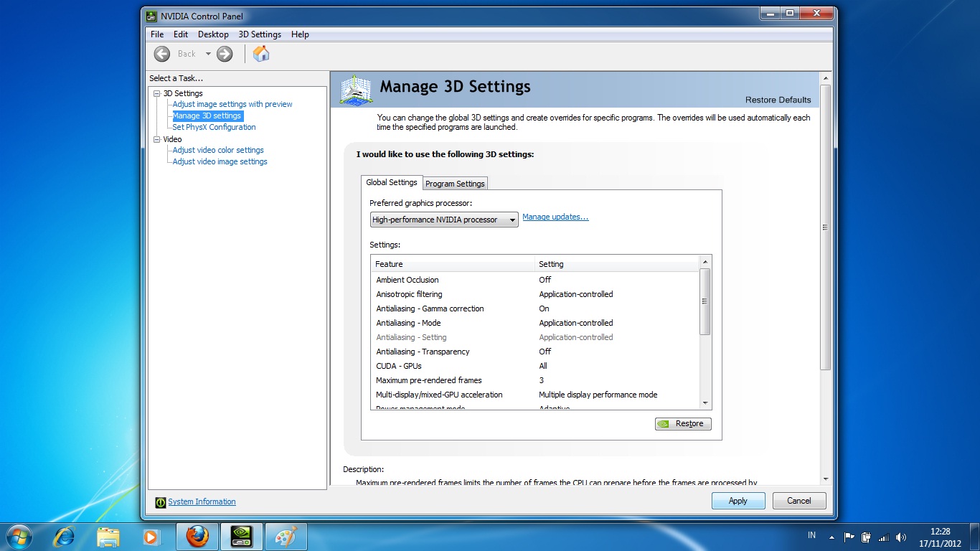Screen dimensions: 980x551
Task: Collapse the 3D Settings tree node
Action: [x=157, y=93]
